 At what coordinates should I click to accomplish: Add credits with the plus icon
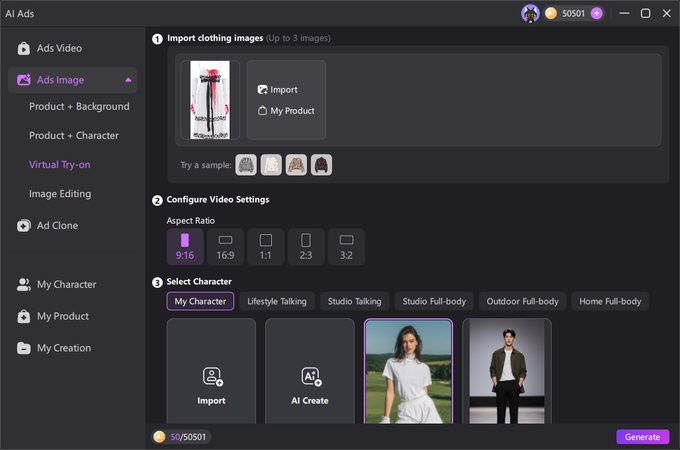(597, 13)
